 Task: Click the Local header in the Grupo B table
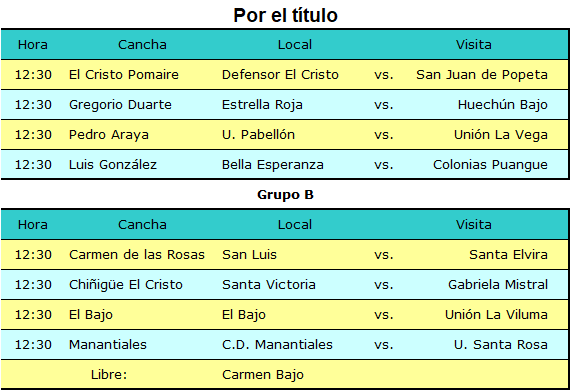pyautogui.click(x=295, y=225)
